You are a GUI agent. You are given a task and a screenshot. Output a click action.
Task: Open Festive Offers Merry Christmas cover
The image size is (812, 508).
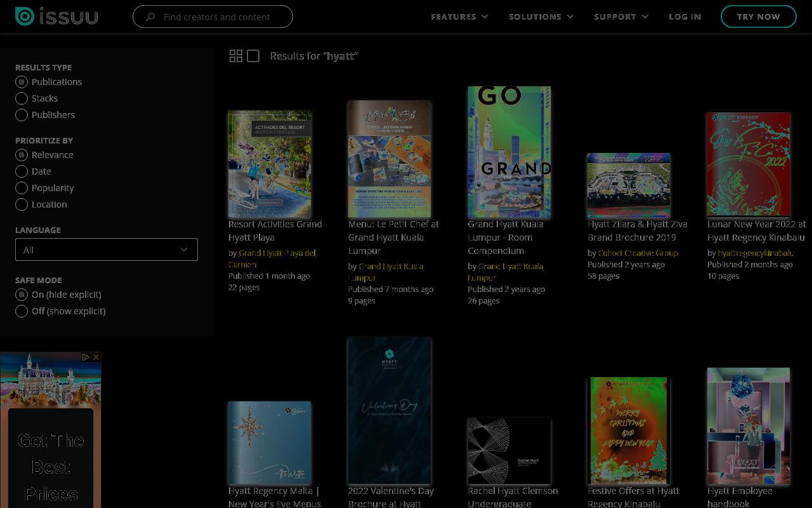[629, 431]
